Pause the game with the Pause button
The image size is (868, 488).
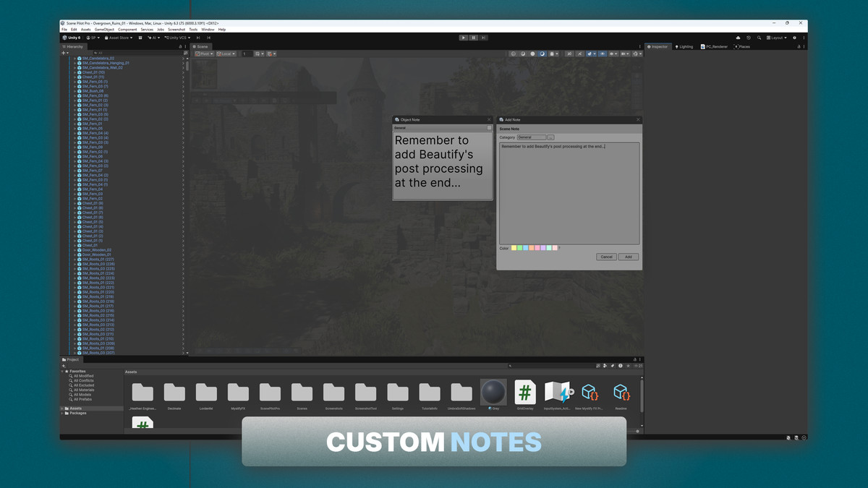[x=473, y=37]
